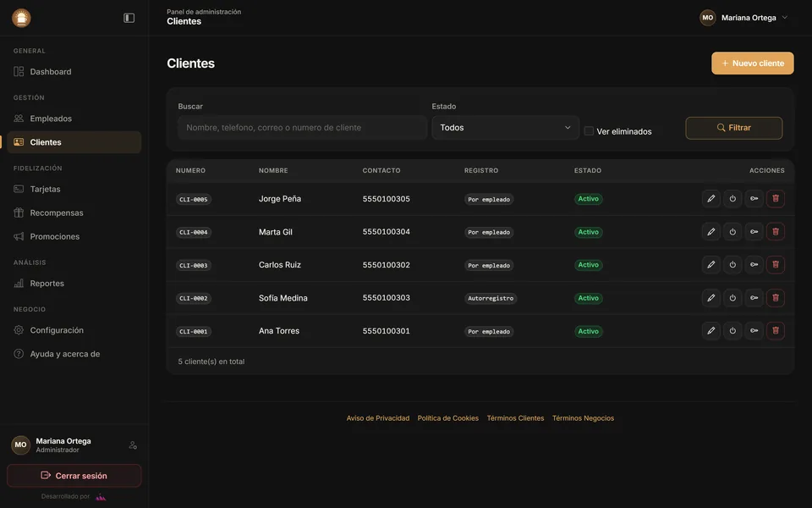The image size is (812, 508).
Task: Click the NOMBRE column header
Action: coord(273,170)
